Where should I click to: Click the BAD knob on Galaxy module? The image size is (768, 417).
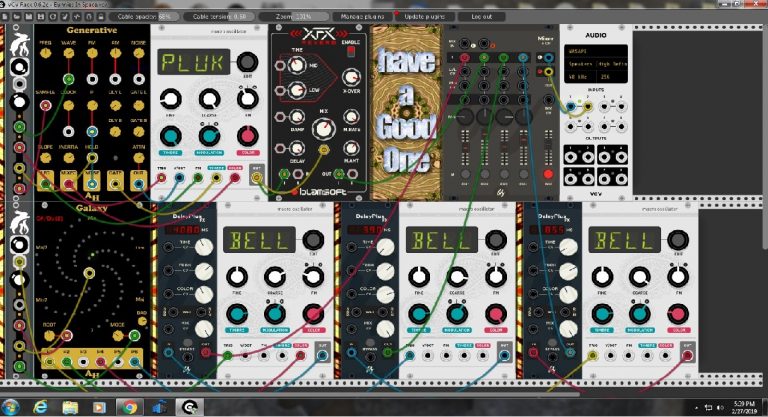[142, 321]
